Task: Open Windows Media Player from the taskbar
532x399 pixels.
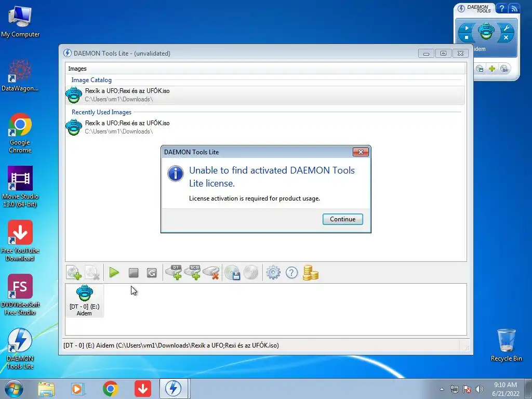Action: (78, 389)
